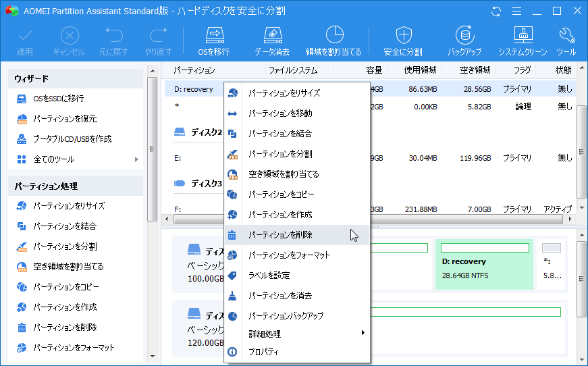Click partition list horizontal scroll right arrow
Viewport: 588px width, 366px height.
point(570,219)
